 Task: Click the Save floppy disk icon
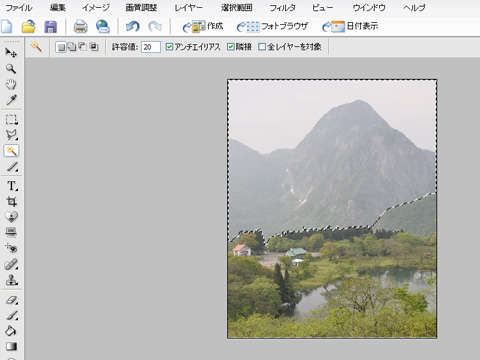pos(50,26)
